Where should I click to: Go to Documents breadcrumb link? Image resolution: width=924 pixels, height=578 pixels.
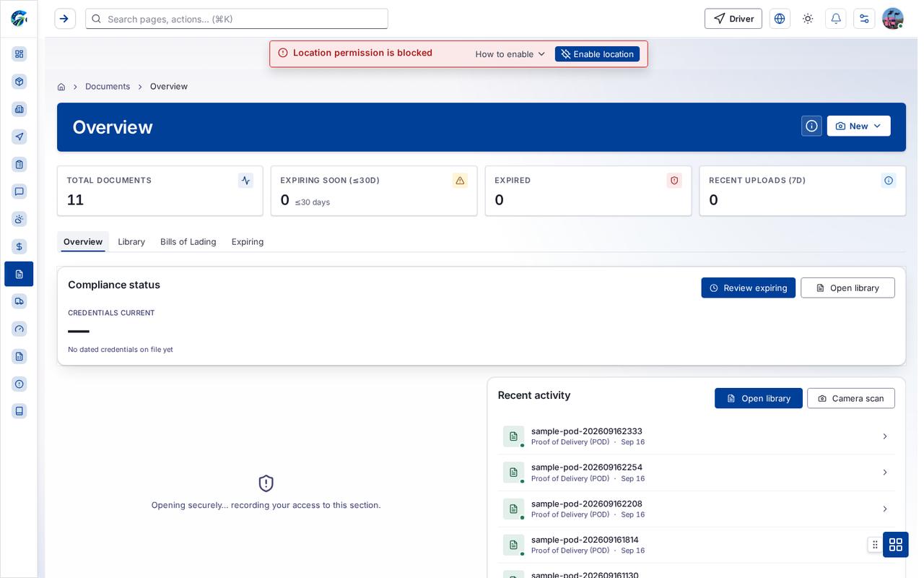(x=108, y=87)
